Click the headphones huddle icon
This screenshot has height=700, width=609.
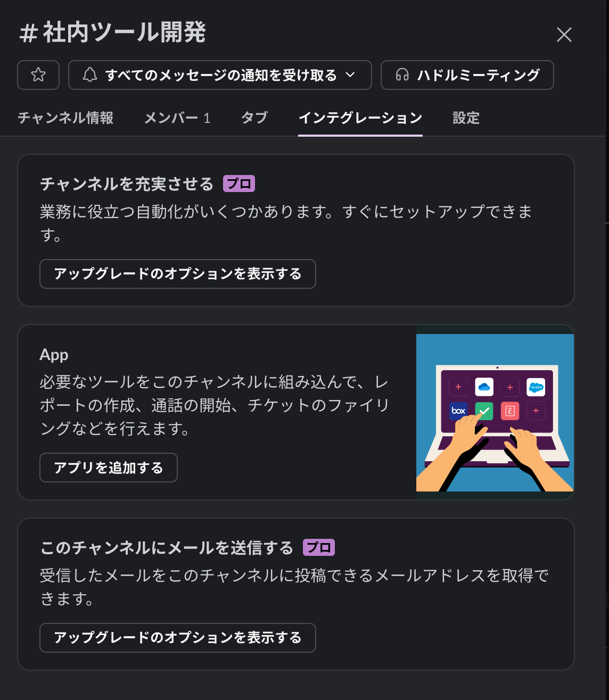[402, 75]
